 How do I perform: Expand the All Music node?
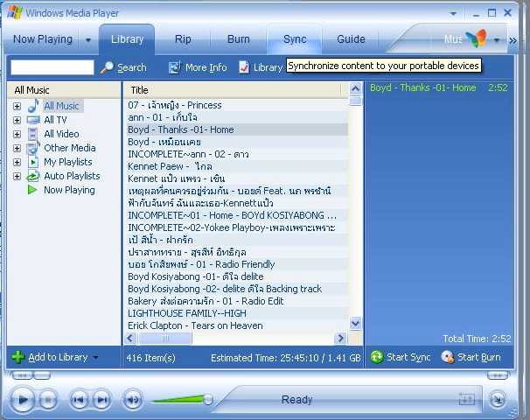click(17, 106)
